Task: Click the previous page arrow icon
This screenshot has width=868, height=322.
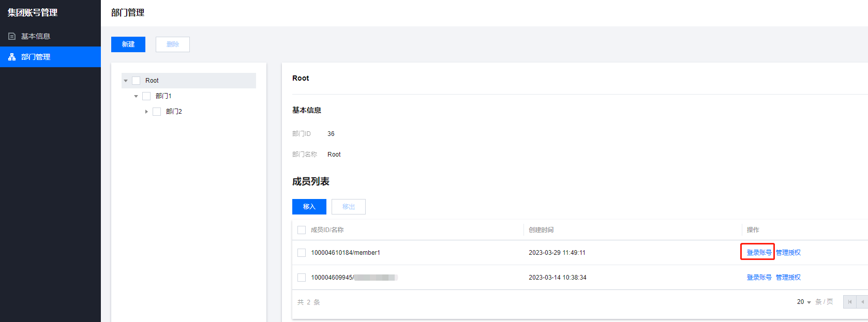Action: [862, 302]
